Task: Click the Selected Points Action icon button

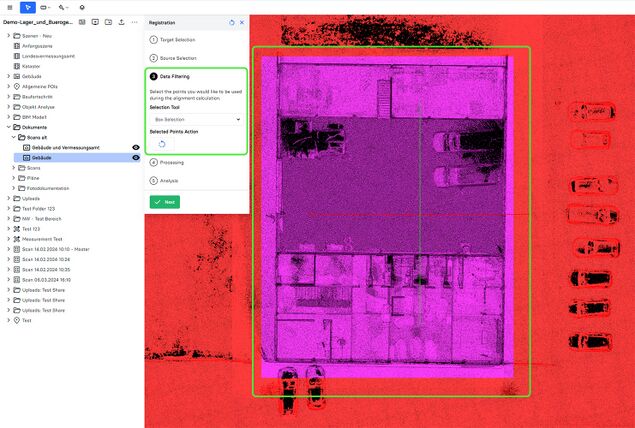Action: point(162,143)
